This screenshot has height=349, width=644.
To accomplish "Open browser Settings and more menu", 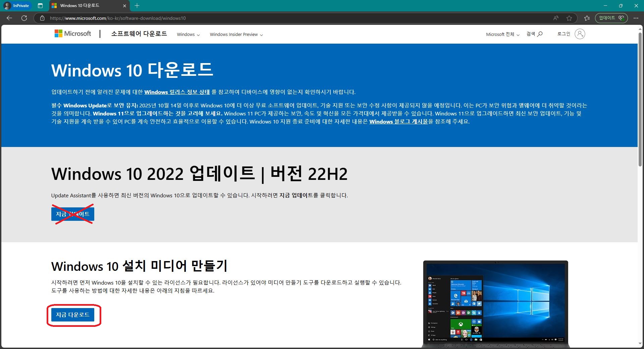I will click(x=636, y=18).
